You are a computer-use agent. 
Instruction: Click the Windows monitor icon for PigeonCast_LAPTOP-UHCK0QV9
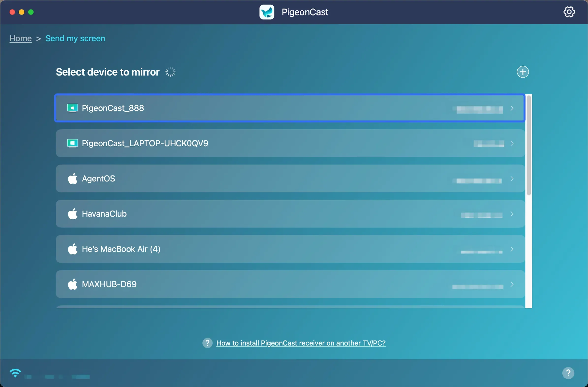[72, 143]
